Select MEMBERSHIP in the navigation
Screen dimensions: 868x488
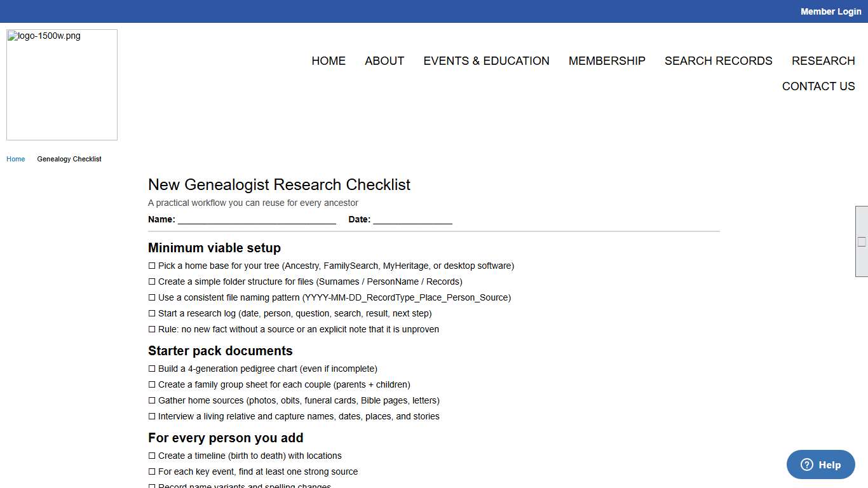(x=607, y=60)
